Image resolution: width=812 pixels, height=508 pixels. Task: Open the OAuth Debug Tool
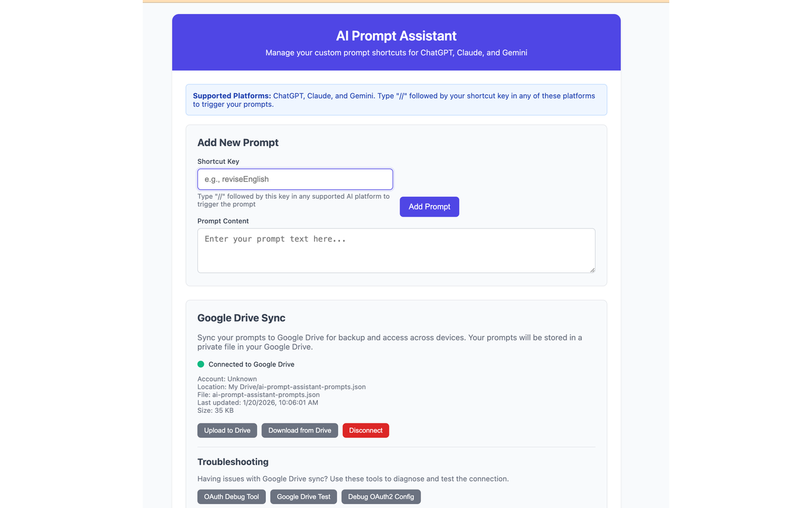tap(232, 497)
